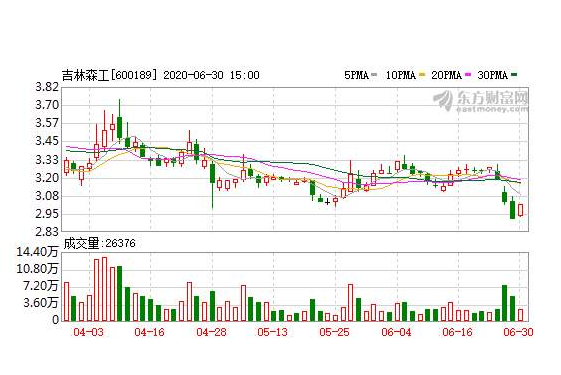Click the 3.08 price axis label
This screenshot has height=375, width=561.
pyautogui.click(x=47, y=196)
